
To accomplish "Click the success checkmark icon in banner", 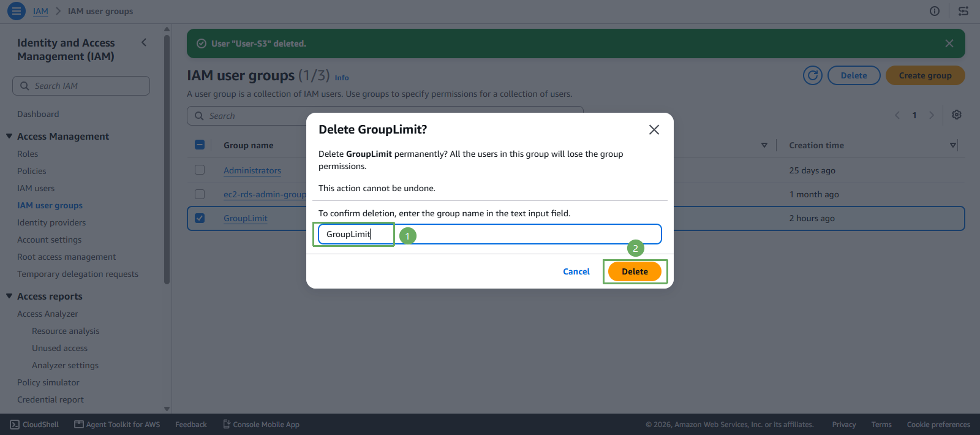I will coord(201,43).
